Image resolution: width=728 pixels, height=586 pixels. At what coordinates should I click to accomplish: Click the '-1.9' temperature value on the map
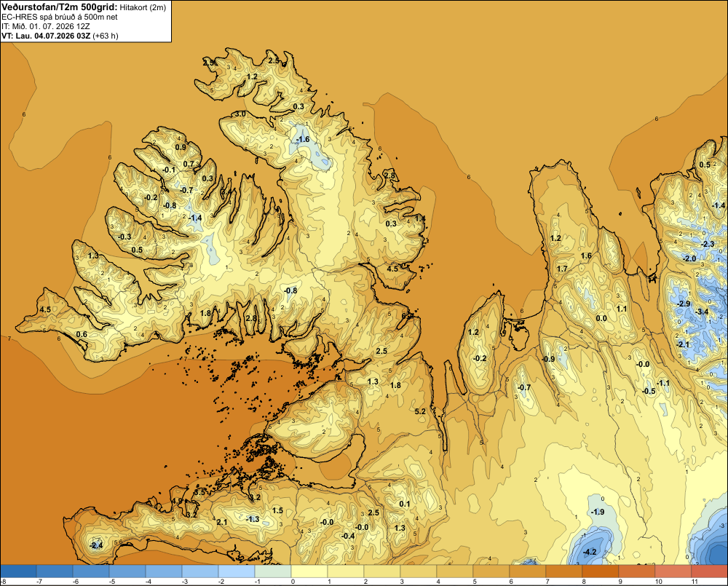(x=598, y=512)
